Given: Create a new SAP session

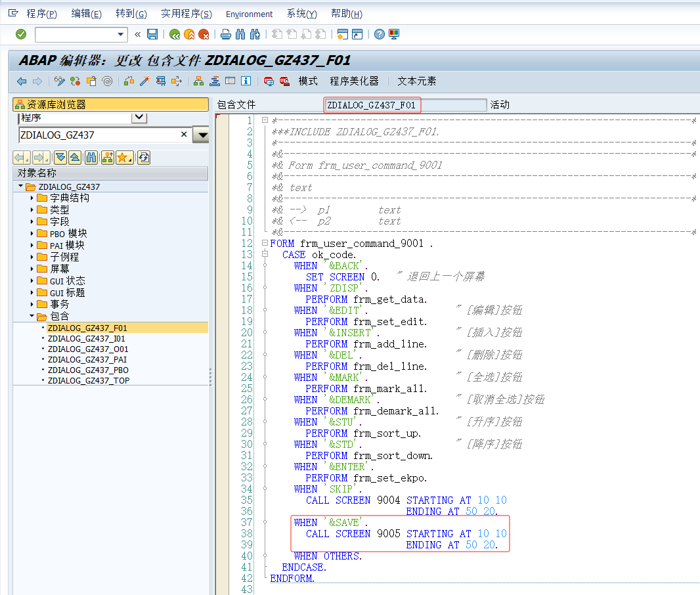Looking at the screenshot, I should pyautogui.click(x=343, y=34).
